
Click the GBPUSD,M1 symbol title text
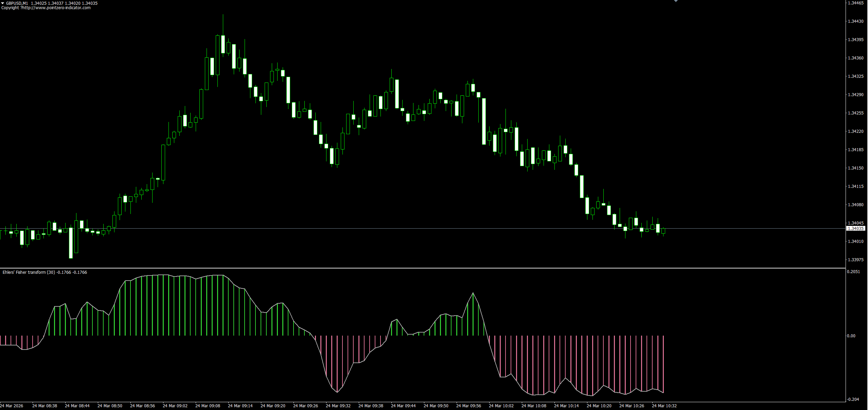tap(17, 3)
